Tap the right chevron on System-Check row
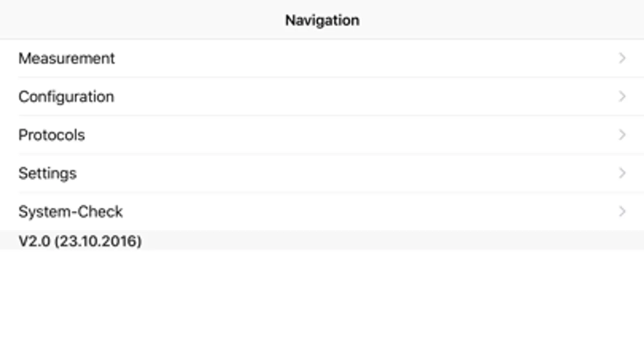This screenshot has height=362, width=644. [622, 211]
